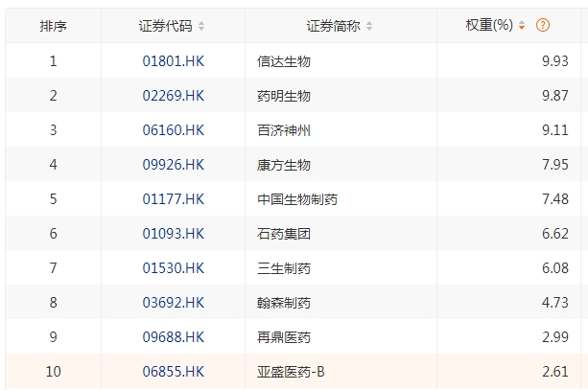Open stock code 06855.HK

[174, 371]
